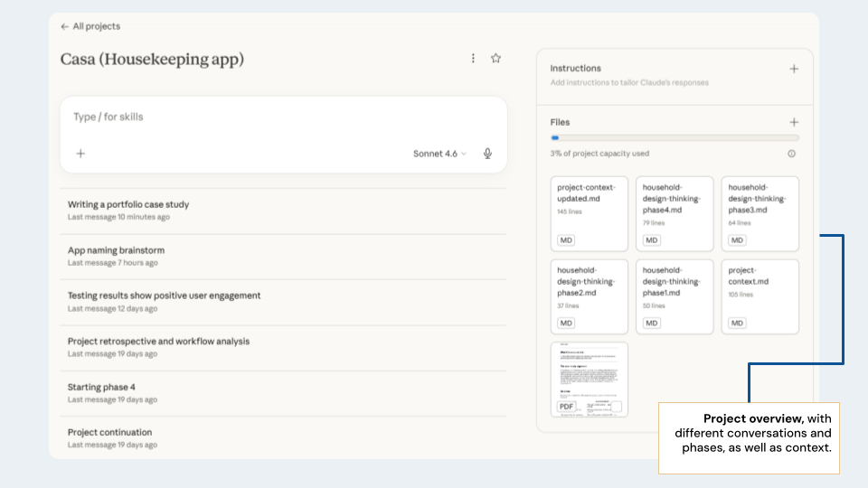Open household-design-thinking-phase3.md file card
868x488 pixels.
(x=760, y=213)
